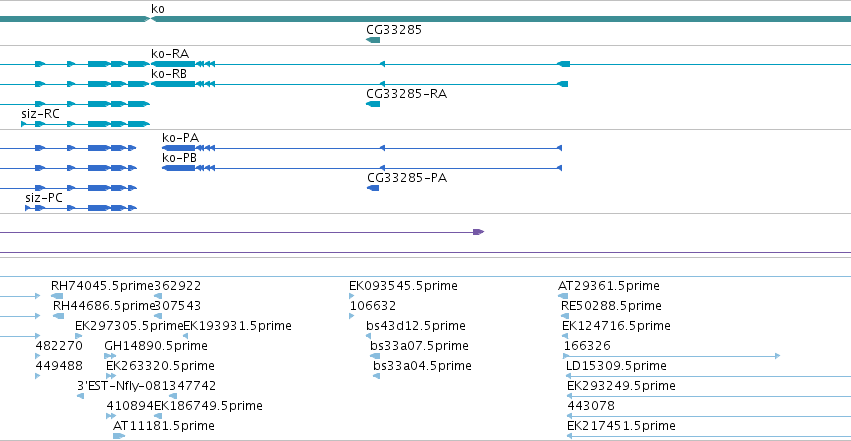Select the LD15309.5prime EST label

pyautogui.click(x=616, y=366)
